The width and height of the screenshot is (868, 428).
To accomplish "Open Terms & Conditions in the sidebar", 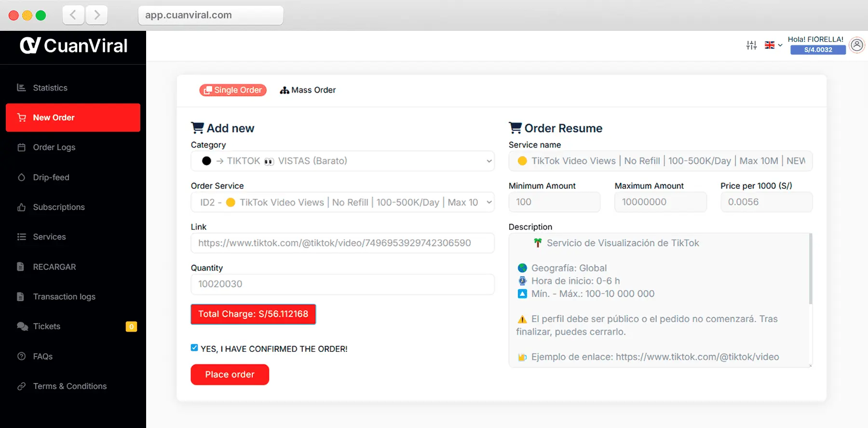I will click(x=73, y=386).
